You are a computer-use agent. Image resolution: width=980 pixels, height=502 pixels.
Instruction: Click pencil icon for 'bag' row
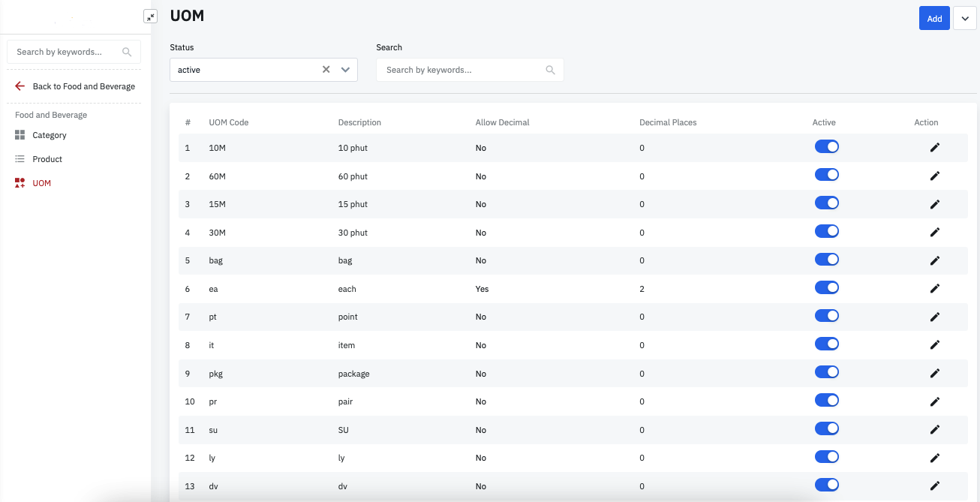[x=934, y=261]
